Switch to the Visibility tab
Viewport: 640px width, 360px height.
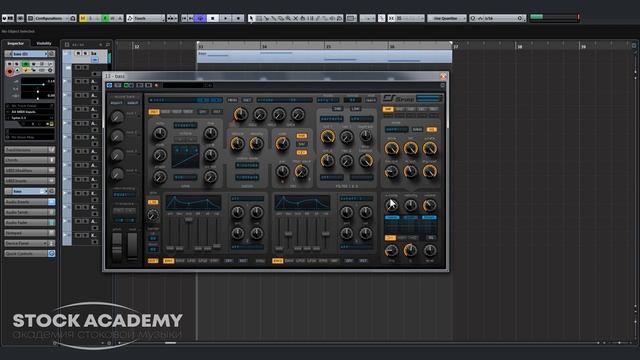tap(44, 43)
